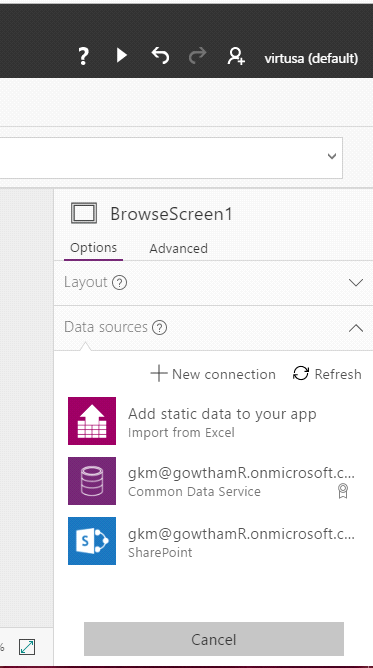Screen dimensions: 373x668
Task: Click the virtusa (default) environment label
Action: click(311, 58)
